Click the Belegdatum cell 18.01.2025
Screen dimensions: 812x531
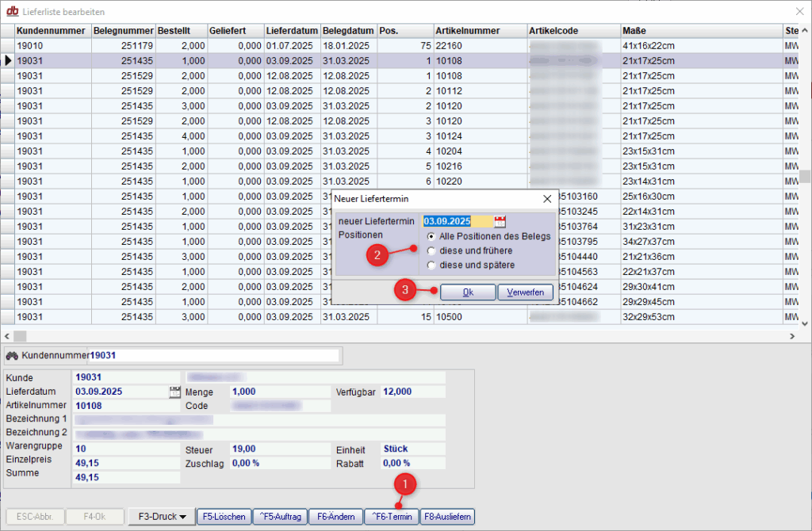(x=349, y=45)
